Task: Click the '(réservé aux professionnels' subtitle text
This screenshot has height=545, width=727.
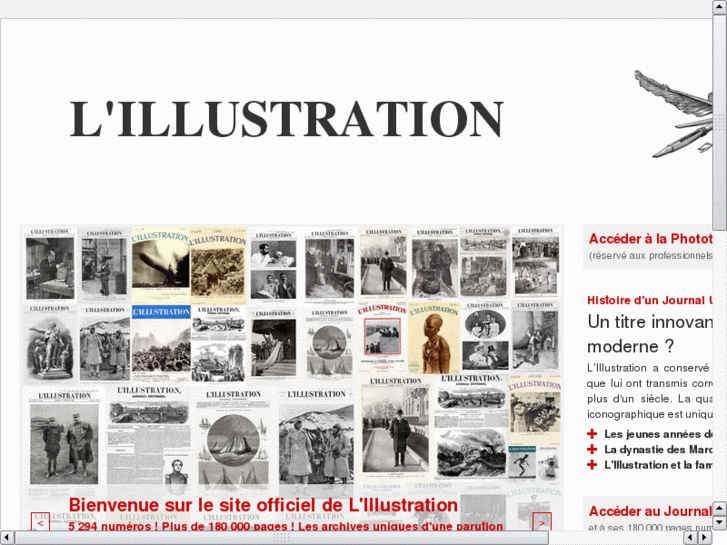Action: click(x=650, y=256)
